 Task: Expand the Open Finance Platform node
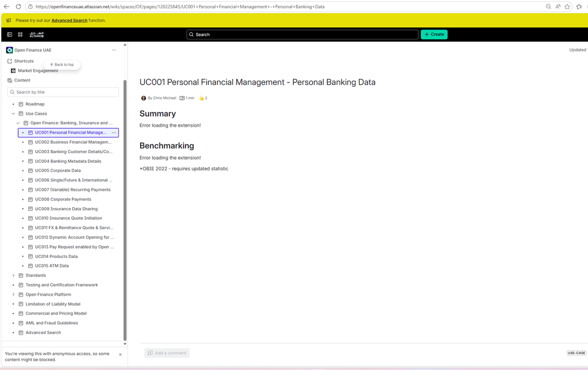tap(14, 295)
